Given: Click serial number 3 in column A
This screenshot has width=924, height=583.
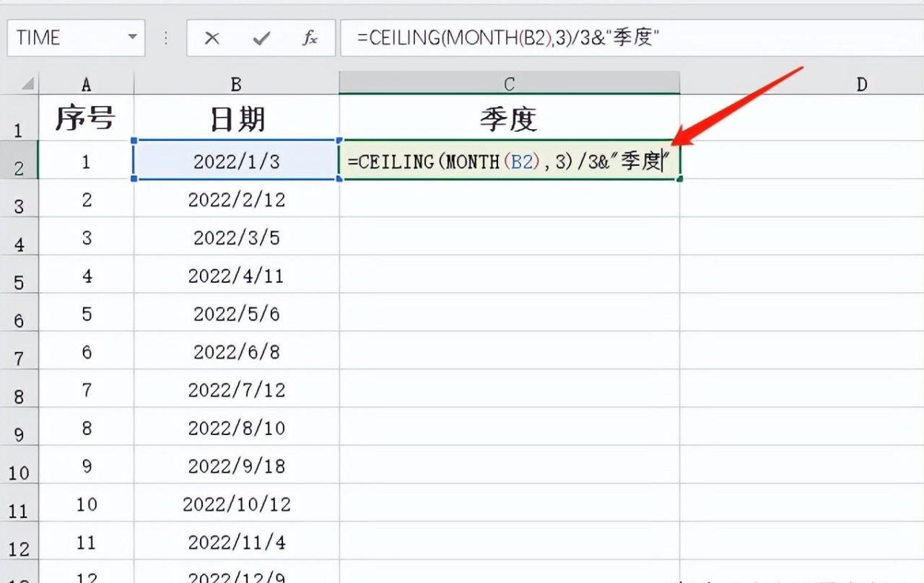Looking at the screenshot, I should (x=86, y=237).
